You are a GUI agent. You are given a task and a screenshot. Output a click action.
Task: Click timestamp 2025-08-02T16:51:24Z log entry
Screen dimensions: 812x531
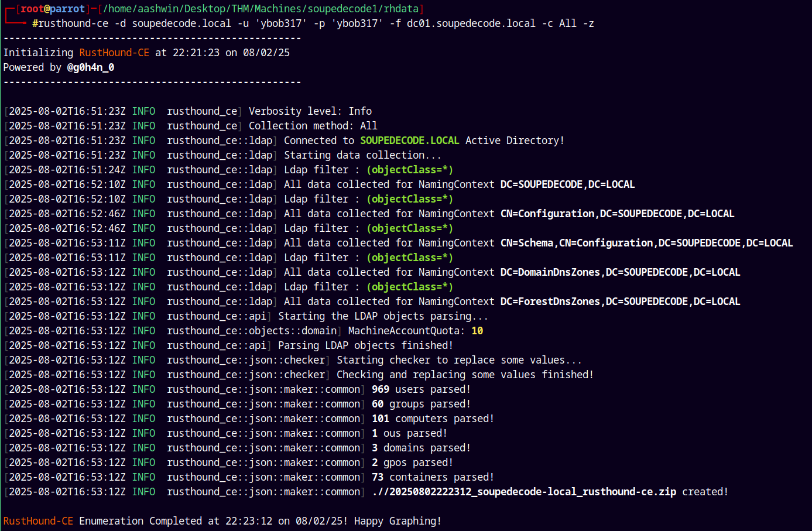67,170
